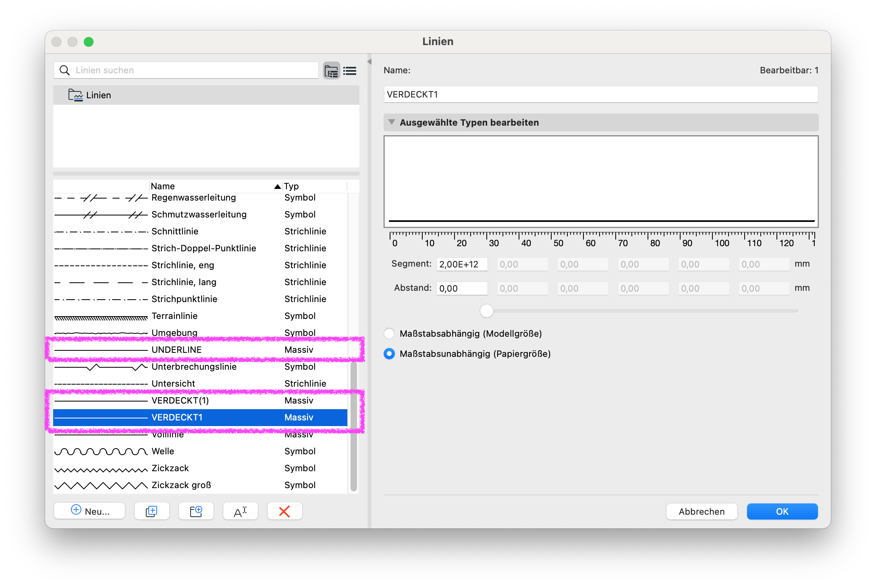
Task: Collapse left panel using small arrow handle
Action: pyautogui.click(x=369, y=62)
